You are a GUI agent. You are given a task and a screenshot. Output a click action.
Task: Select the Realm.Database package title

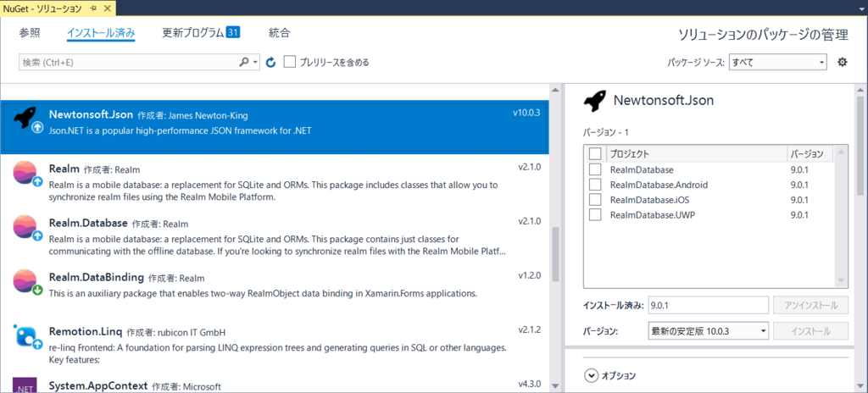coord(88,223)
